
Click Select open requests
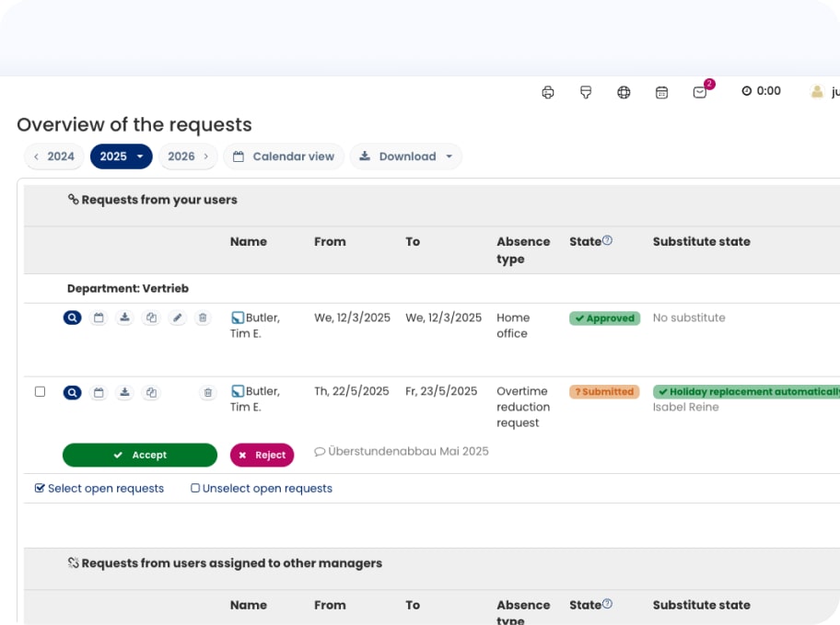(x=99, y=489)
